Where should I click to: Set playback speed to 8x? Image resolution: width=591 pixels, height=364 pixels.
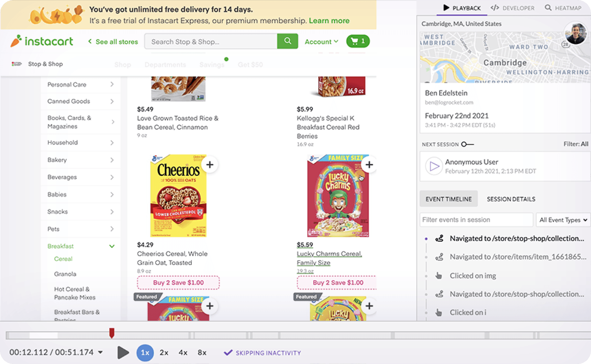click(202, 353)
